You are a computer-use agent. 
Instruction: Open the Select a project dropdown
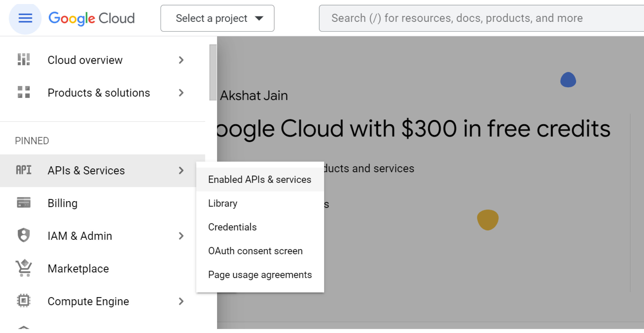[x=217, y=18]
